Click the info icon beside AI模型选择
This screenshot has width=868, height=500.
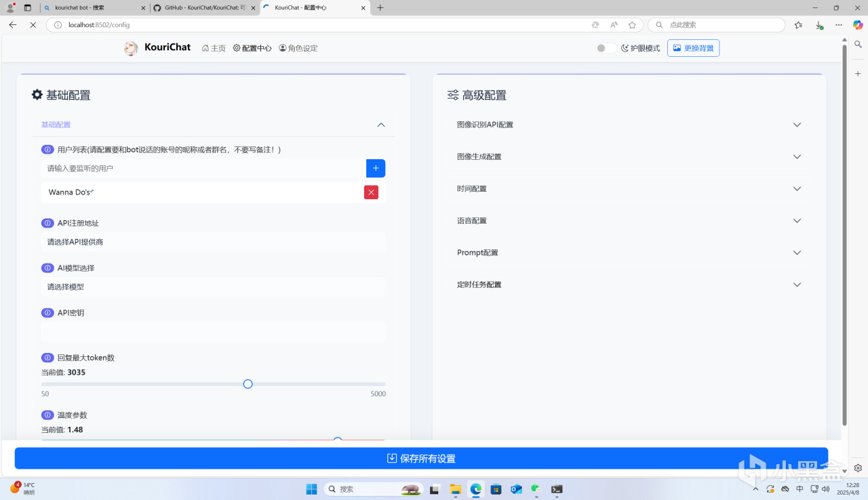click(47, 268)
